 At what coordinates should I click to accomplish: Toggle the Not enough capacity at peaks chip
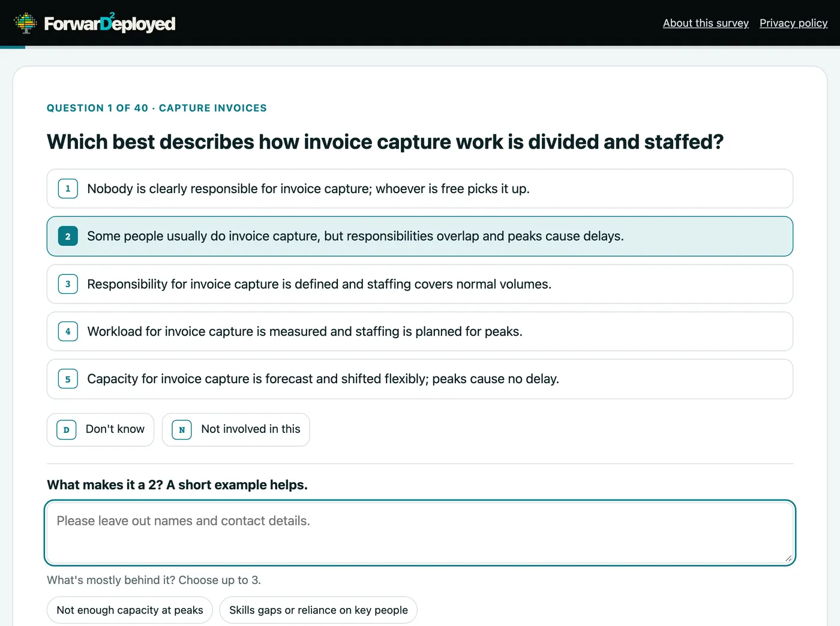click(x=130, y=610)
